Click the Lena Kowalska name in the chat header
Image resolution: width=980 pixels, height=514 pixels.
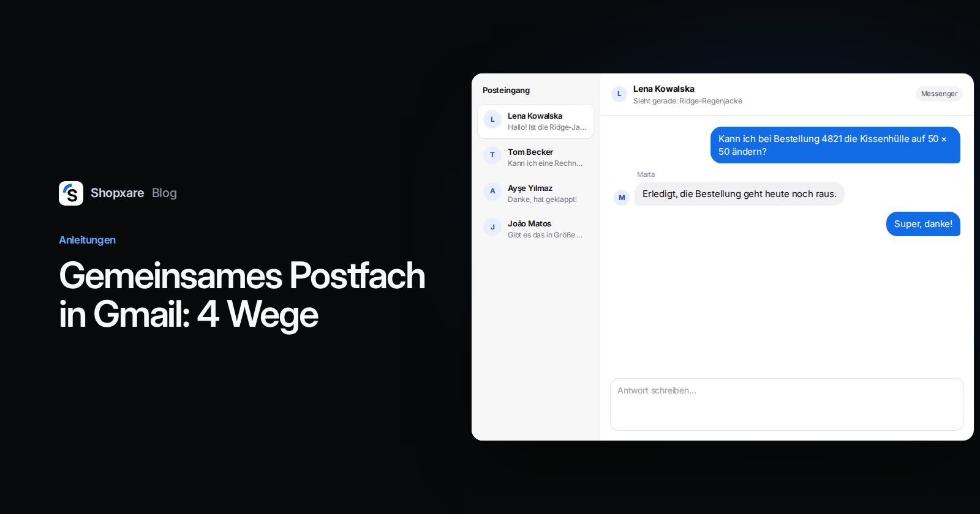point(664,89)
